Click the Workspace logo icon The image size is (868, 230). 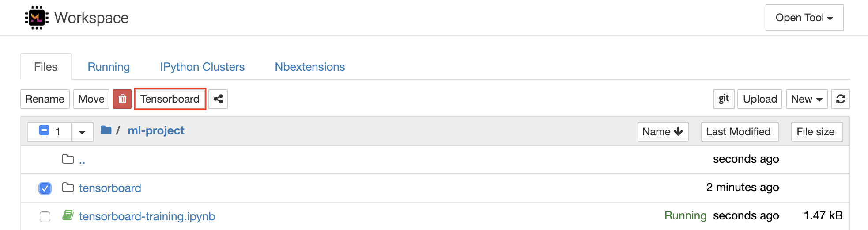(37, 18)
